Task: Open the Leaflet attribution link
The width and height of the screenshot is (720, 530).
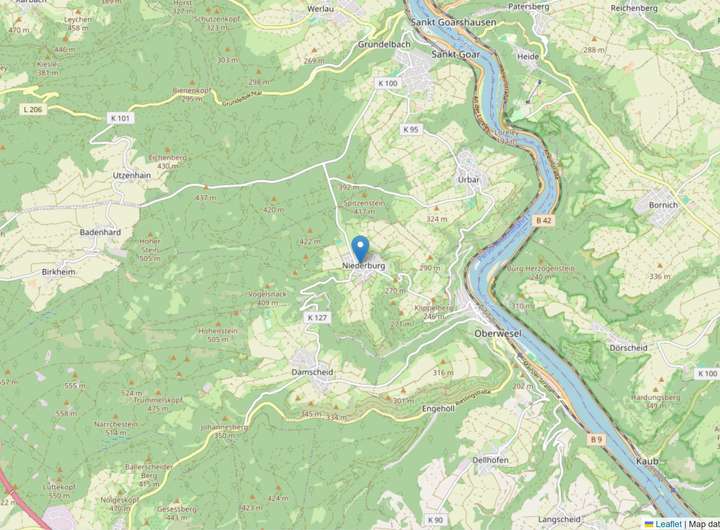Action: click(668, 524)
